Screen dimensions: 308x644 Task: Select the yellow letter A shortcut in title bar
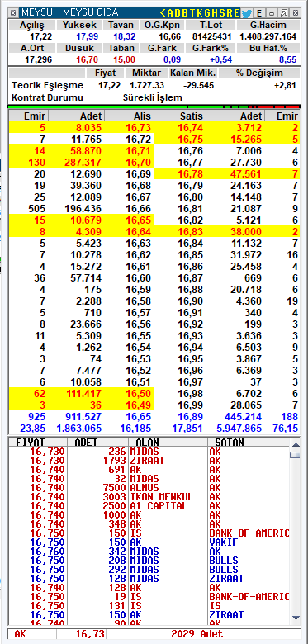click(x=170, y=12)
